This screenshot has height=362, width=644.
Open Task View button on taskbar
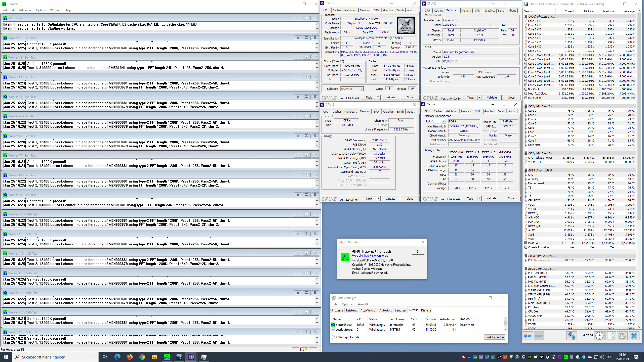point(105,357)
